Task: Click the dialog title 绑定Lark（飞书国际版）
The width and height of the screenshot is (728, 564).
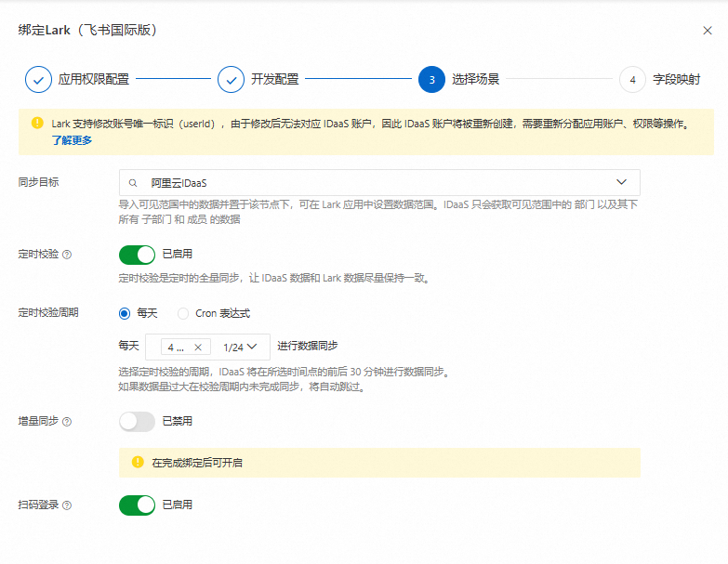Action: coord(87,30)
